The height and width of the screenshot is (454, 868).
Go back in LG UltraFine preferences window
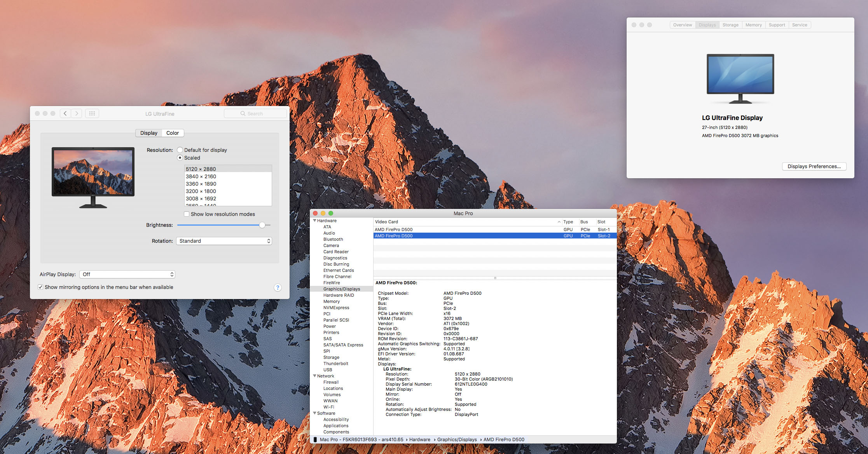click(x=65, y=113)
